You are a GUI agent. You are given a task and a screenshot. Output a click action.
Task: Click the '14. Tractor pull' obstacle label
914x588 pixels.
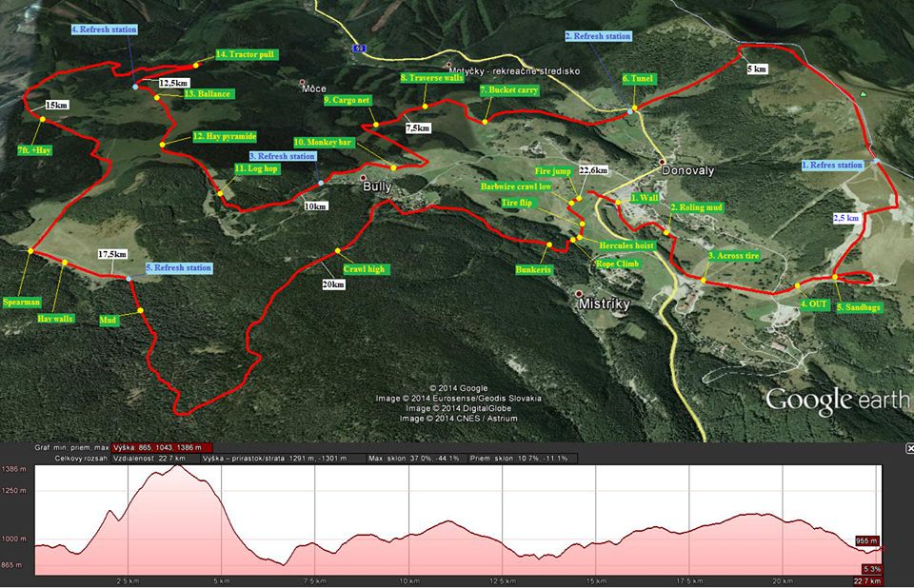pyautogui.click(x=246, y=54)
